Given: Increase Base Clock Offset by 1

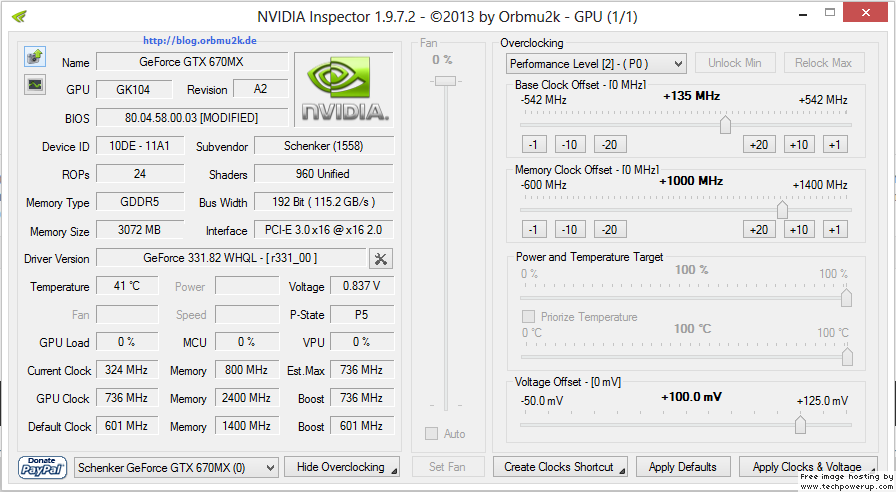Looking at the screenshot, I should click(835, 145).
